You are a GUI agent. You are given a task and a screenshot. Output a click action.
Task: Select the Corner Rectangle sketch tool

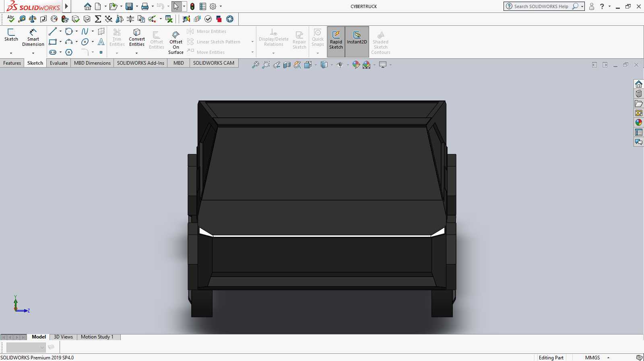(53, 42)
